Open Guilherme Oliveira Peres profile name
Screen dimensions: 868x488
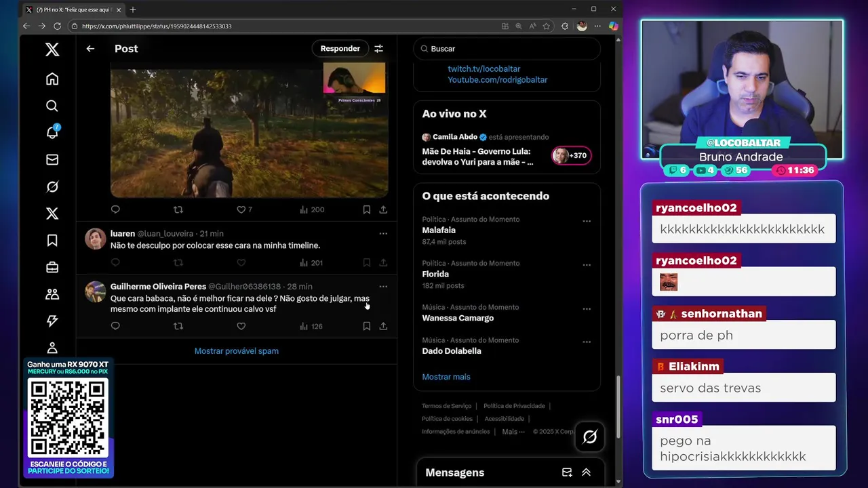coord(158,287)
